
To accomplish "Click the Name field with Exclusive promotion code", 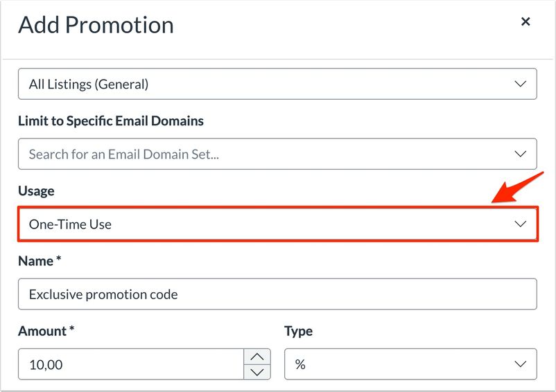I will click(277, 294).
